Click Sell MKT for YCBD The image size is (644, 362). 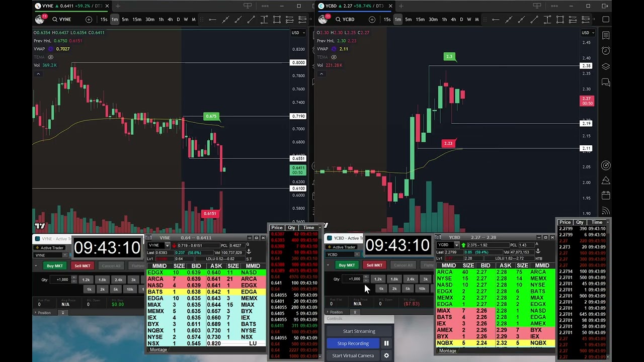coord(374,265)
